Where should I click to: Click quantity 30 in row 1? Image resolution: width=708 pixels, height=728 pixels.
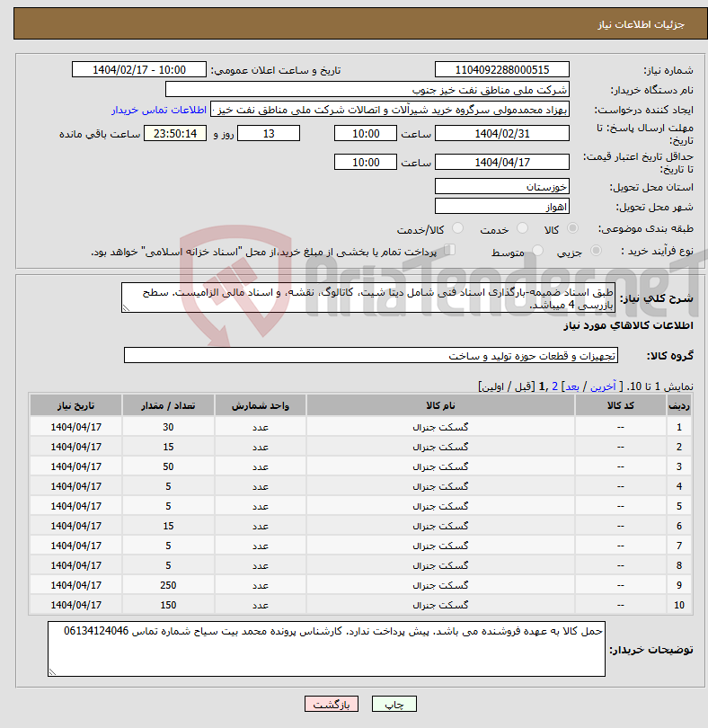point(168,427)
